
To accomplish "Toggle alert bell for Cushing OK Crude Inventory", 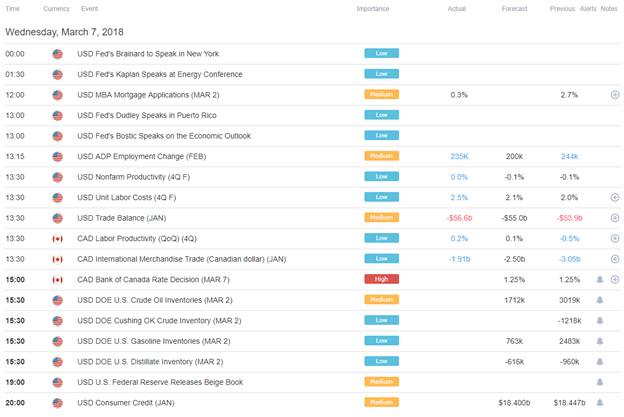I will coord(599,321).
